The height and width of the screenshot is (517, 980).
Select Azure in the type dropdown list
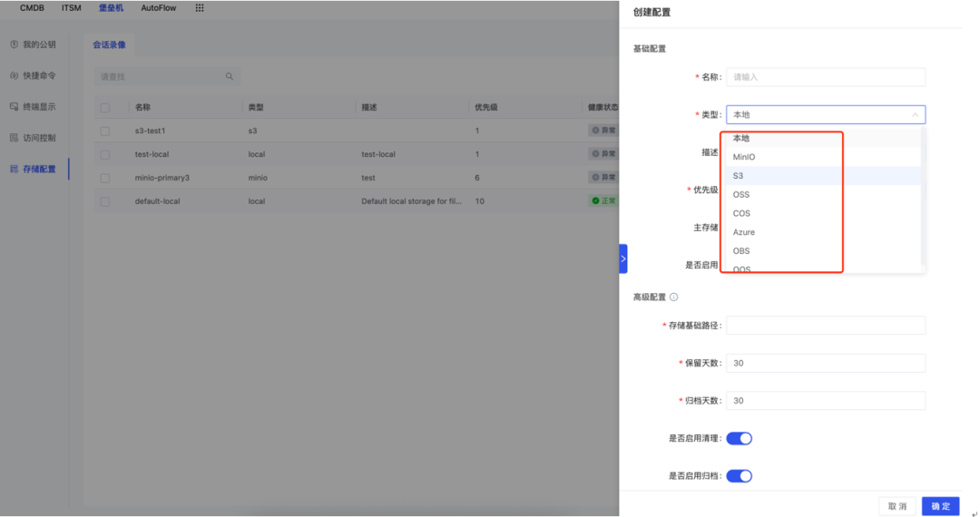coord(823,231)
